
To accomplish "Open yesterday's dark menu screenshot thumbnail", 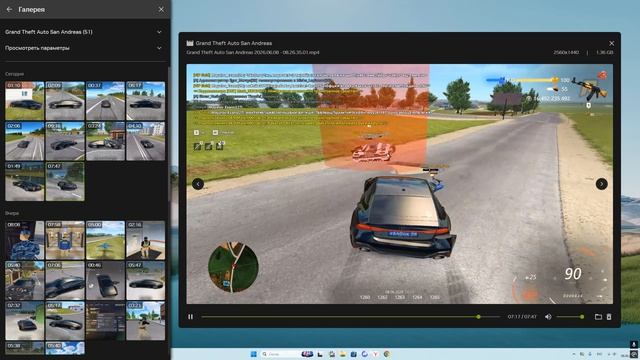I will pyautogui.click(x=105, y=321).
